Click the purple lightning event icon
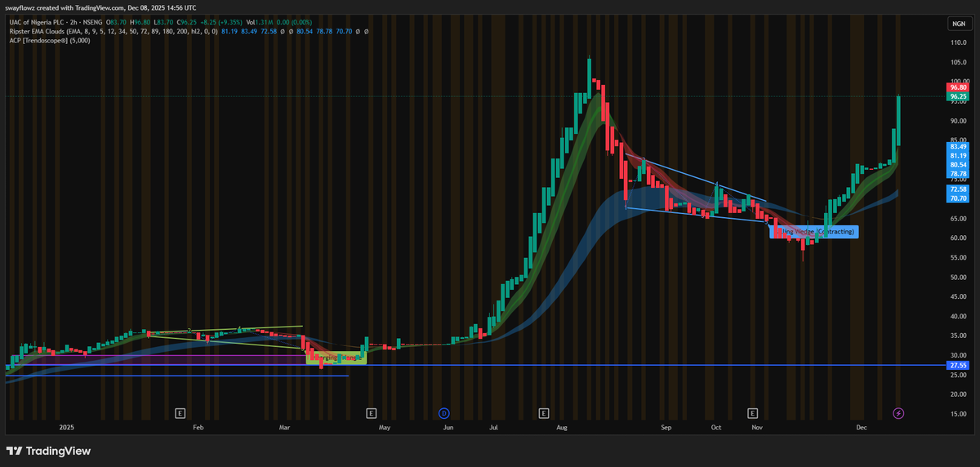 pos(899,413)
